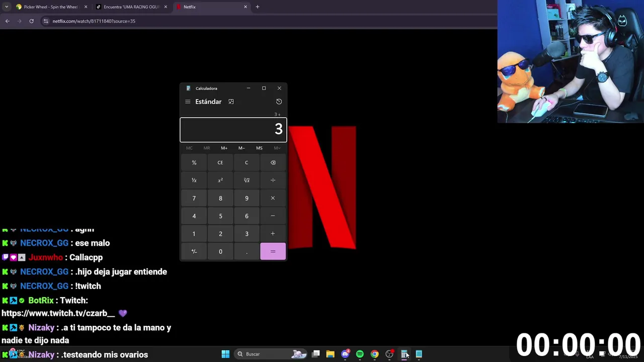This screenshot has width=644, height=362.
Task: Click the MS memory store button
Action: coord(259,148)
